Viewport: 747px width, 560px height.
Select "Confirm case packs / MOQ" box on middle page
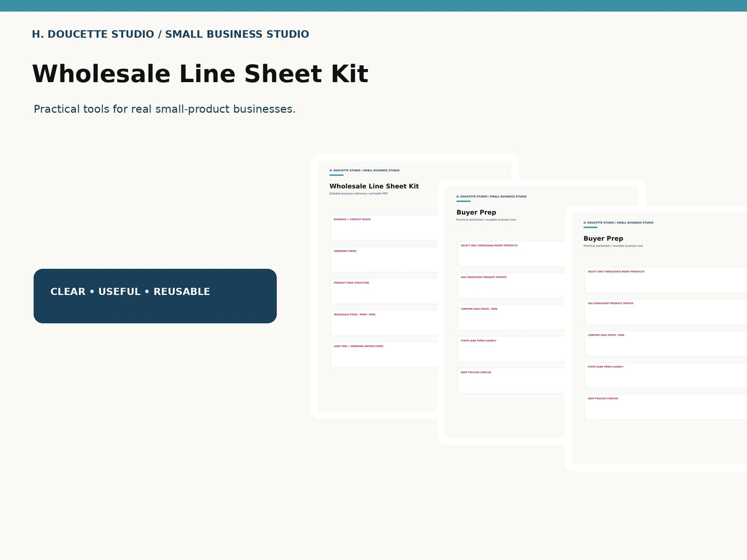[x=511, y=317]
